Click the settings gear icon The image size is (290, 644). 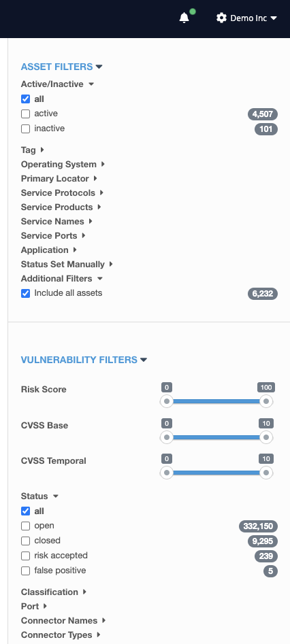tap(221, 18)
